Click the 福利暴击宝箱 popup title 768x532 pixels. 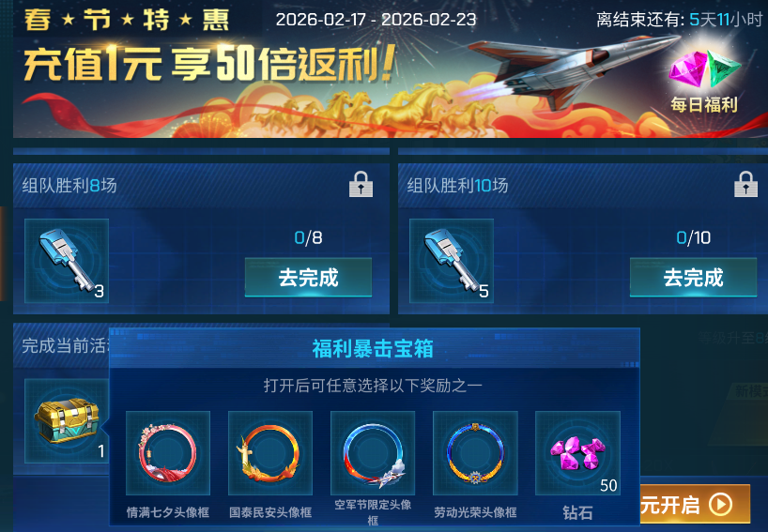373,348
